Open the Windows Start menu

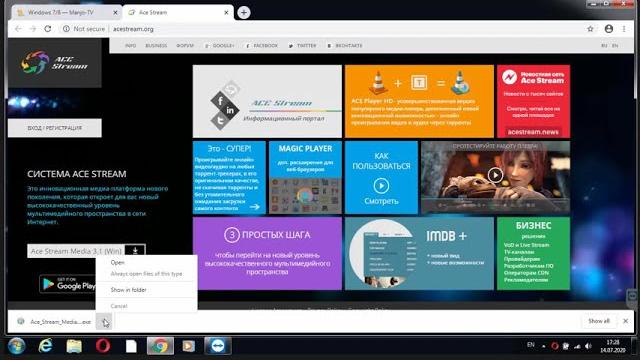click(x=16, y=346)
